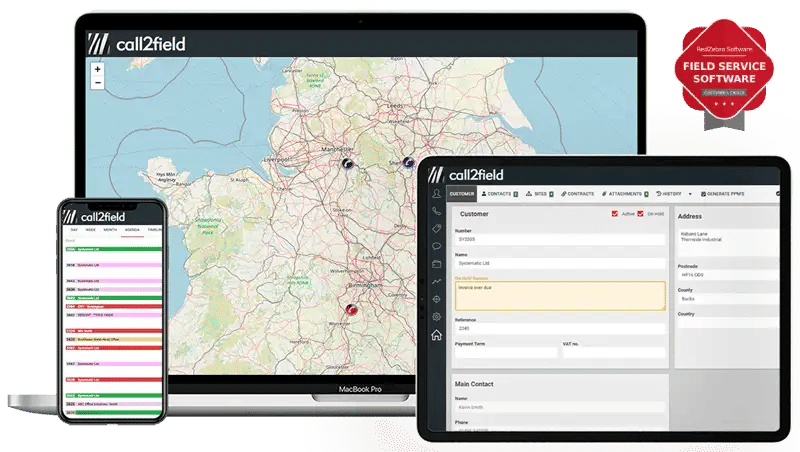Click the Generate PPM's button
The height and width of the screenshot is (452, 800).
[x=722, y=194]
